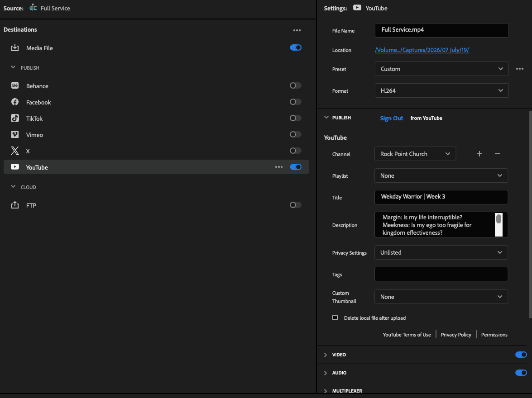Click the empty Tags field
Screen dimensions: 532x398
point(441,274)
